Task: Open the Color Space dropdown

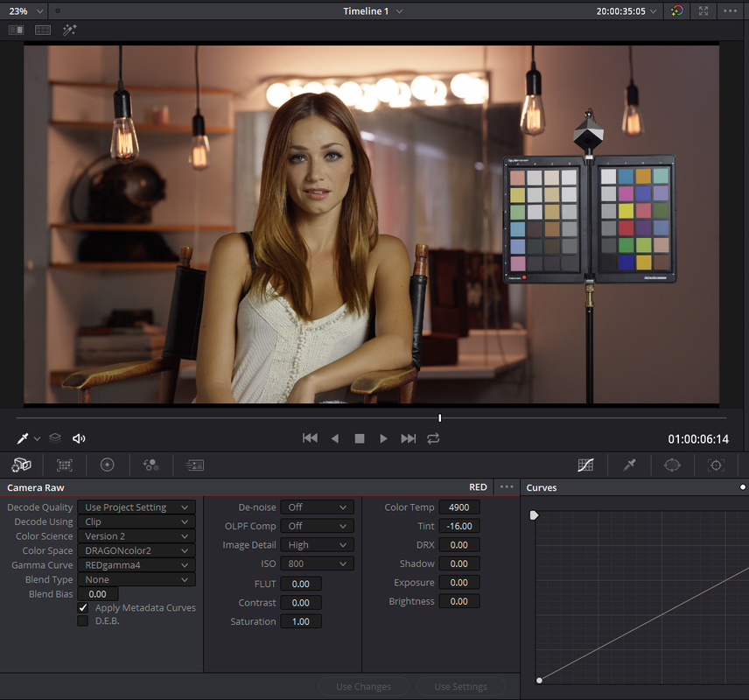Action: point(136,550)
